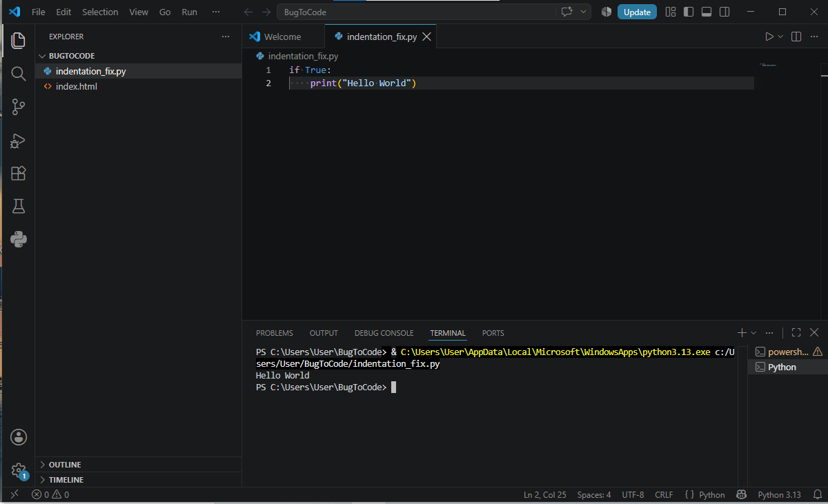Click the Customize Layout icon
This screenshot has width=828, height=504.
coord(671,12)
